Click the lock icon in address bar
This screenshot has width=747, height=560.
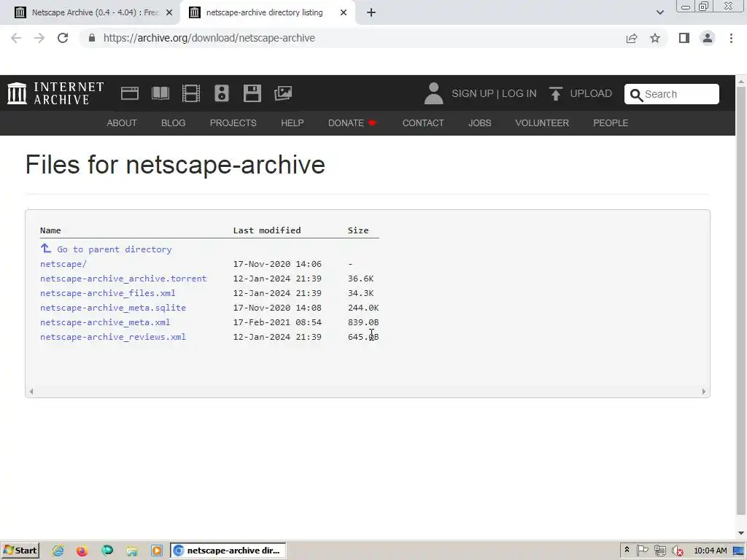coord(92,38)
